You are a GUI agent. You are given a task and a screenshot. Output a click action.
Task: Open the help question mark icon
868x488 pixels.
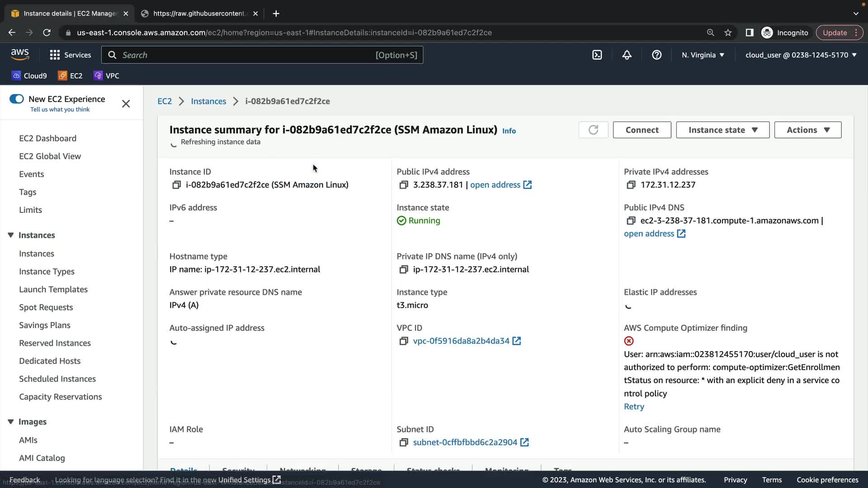(x=656, y=55)
